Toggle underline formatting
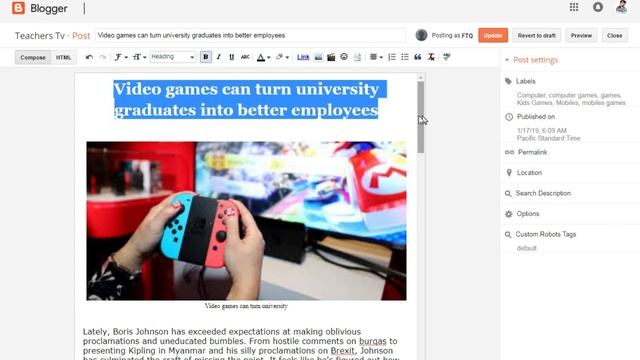The height and width of the screenshot is (360, 640). coord(231,57)
